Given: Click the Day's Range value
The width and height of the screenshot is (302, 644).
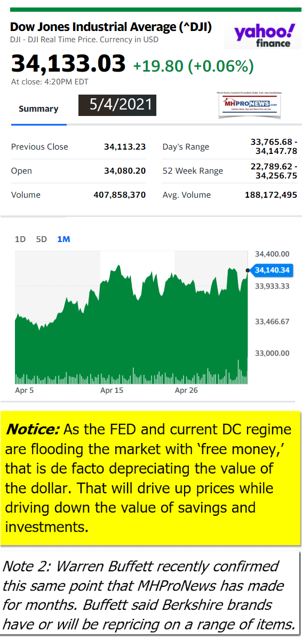Looking at the screenshot, I should (273, 147).
